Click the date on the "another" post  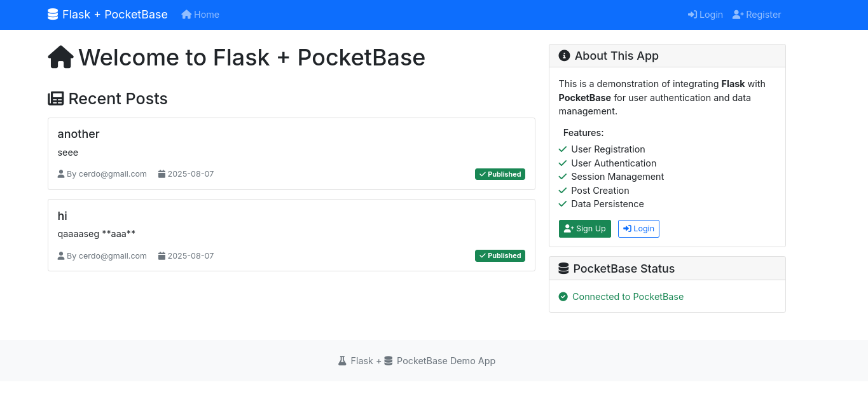pyautogui.click(x=191, y=174)
